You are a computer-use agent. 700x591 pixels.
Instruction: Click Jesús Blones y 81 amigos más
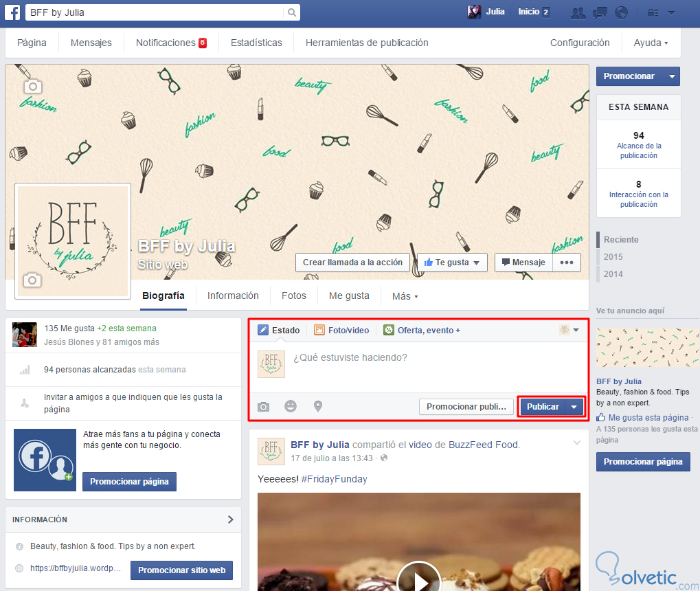(102, 342)
